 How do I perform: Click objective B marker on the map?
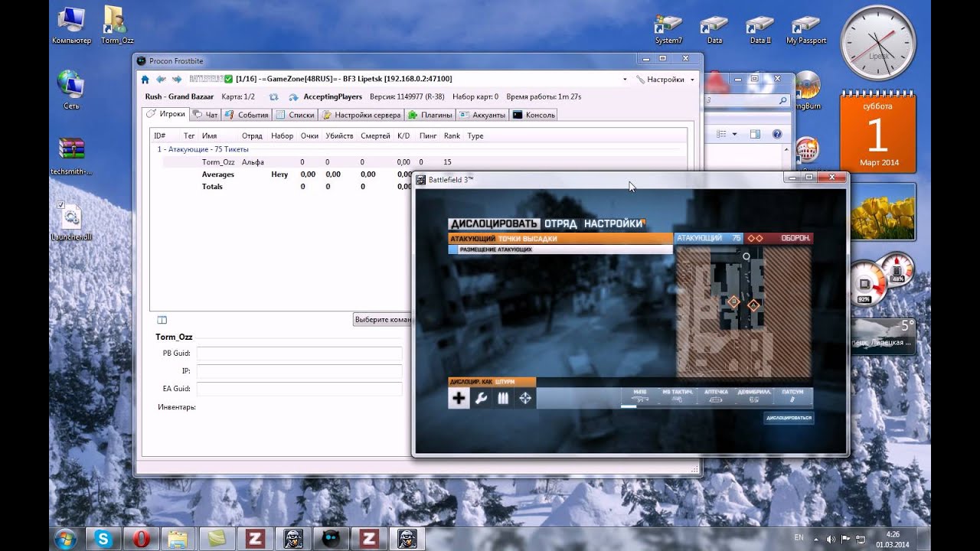click(x=733, y=302)
